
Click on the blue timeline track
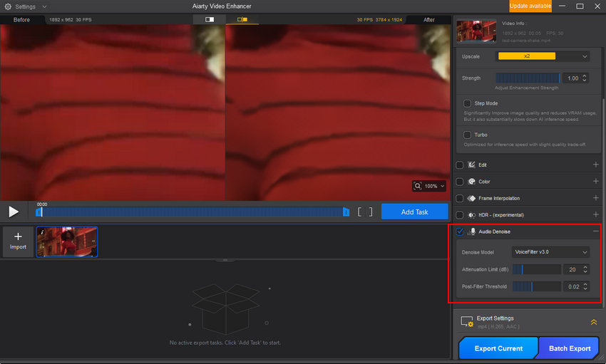(192, 212)
